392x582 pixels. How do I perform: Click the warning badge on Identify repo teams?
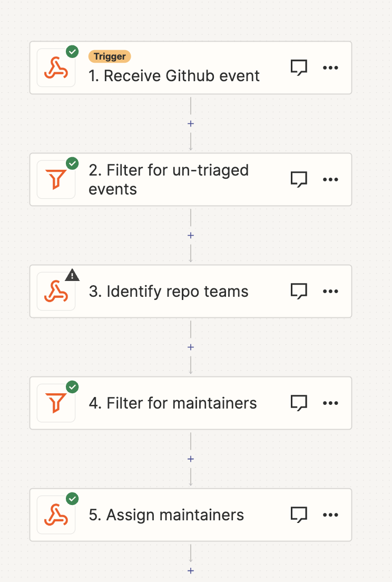coord(72,274)
